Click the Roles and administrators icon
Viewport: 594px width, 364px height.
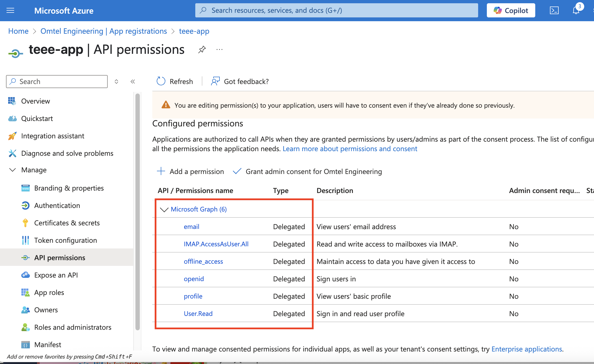coord(25,327)
